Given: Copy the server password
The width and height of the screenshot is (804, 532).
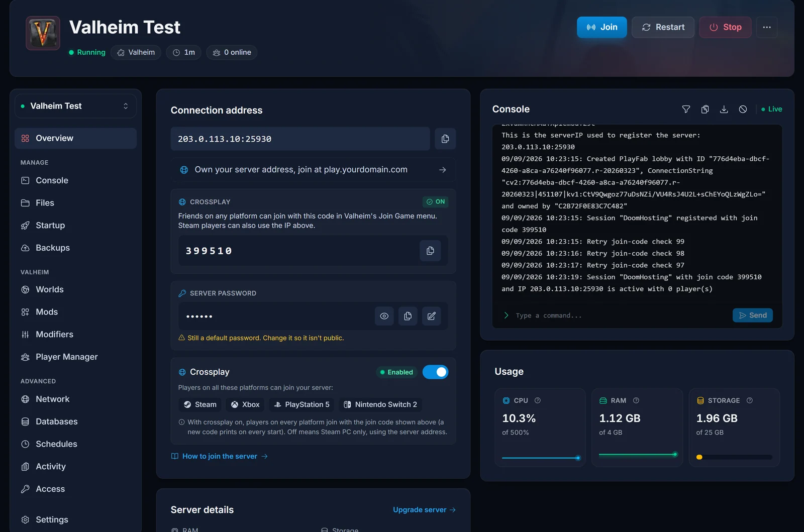Looking at the screenshot, I should point(408,316).
